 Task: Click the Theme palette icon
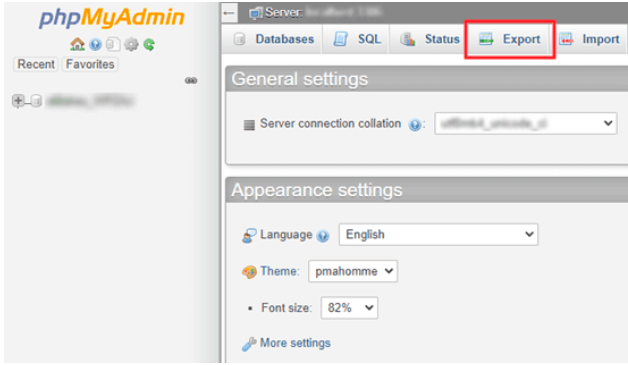(x=249, y=272)
